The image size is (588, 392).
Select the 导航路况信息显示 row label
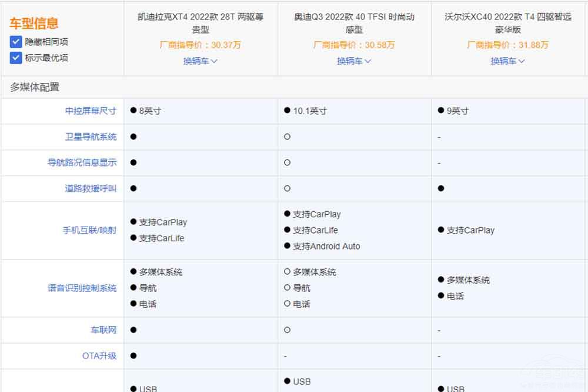tap(82, 162)
